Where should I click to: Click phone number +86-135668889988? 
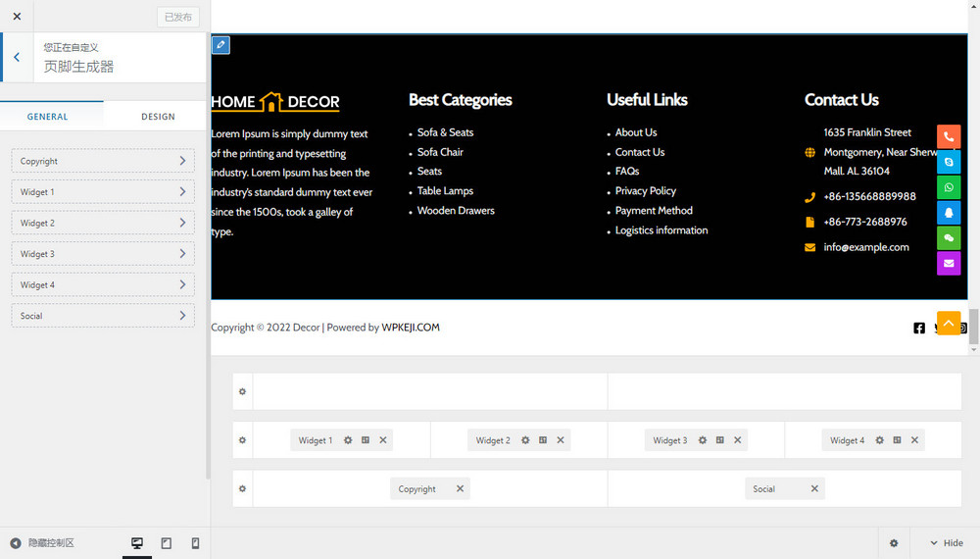point(869,196)
